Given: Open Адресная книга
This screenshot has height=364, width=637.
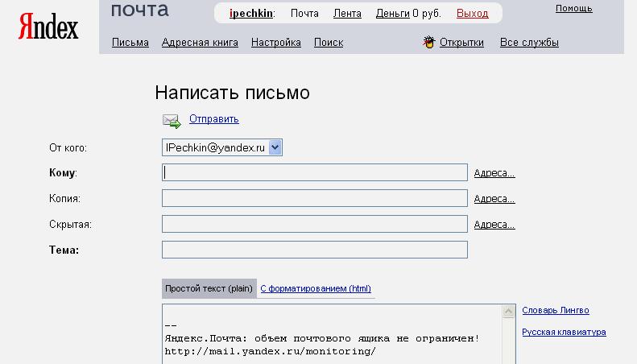Looking at the screenshot, I should (200, 42).
